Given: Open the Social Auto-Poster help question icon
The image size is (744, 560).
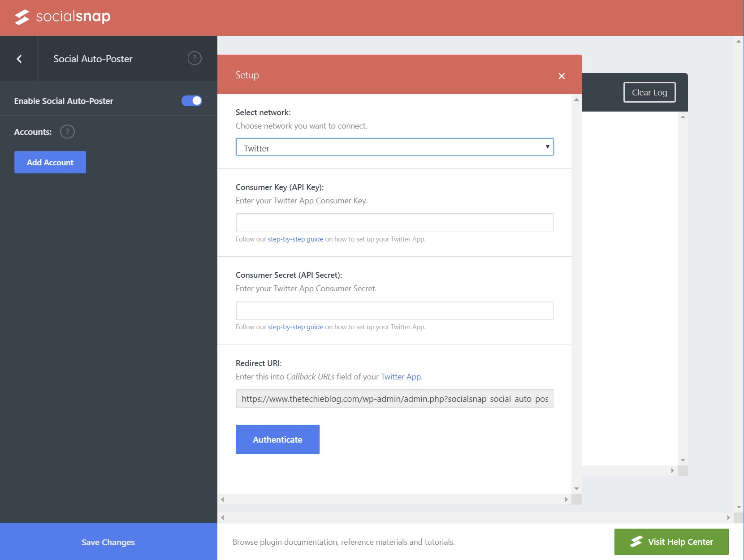Looking at the screenshot, I should (195, 58).
